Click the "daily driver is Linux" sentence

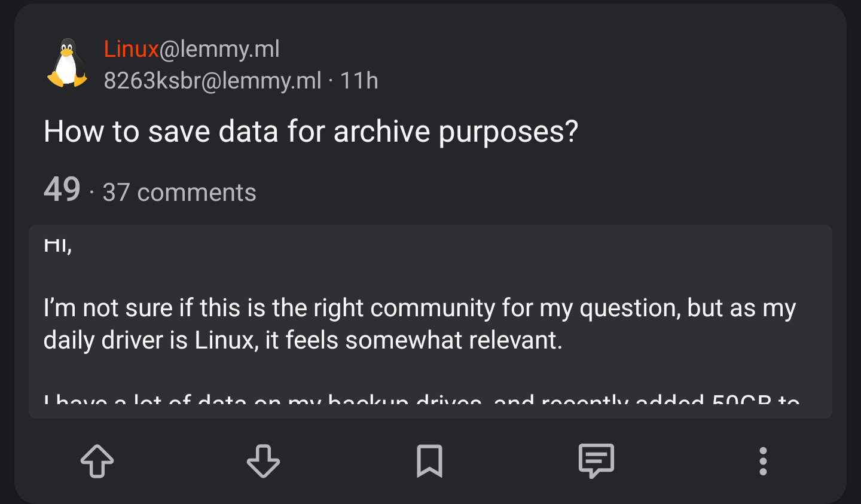303,340
